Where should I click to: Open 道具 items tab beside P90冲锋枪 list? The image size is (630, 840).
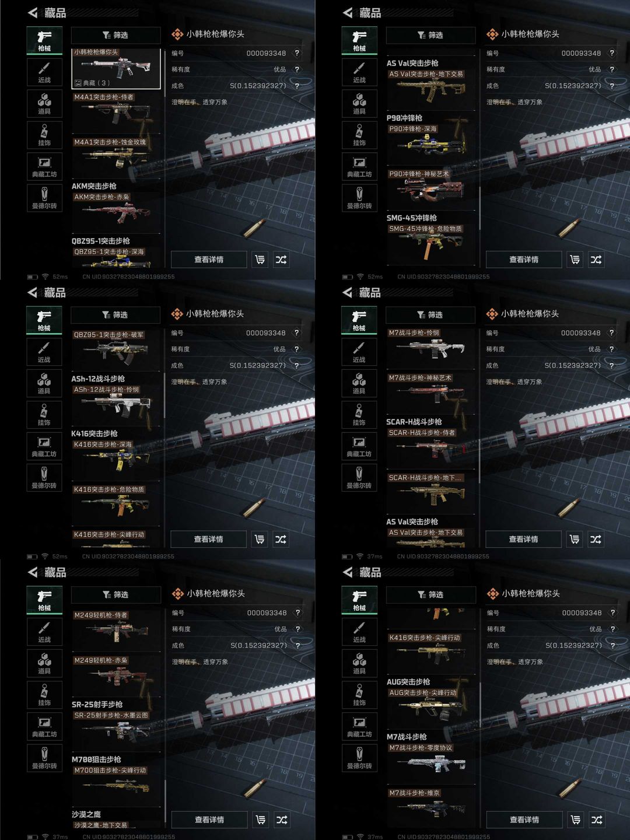pyautogui.click(x=359, y=104)
